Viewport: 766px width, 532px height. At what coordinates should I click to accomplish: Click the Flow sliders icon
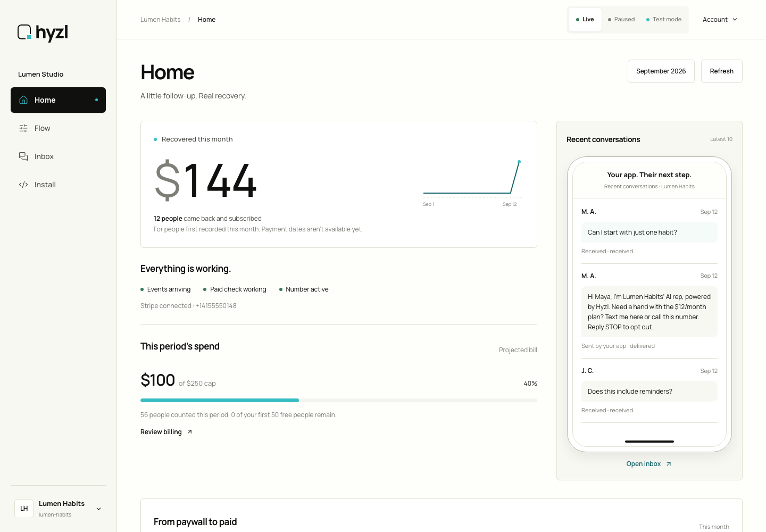(23, 128)
